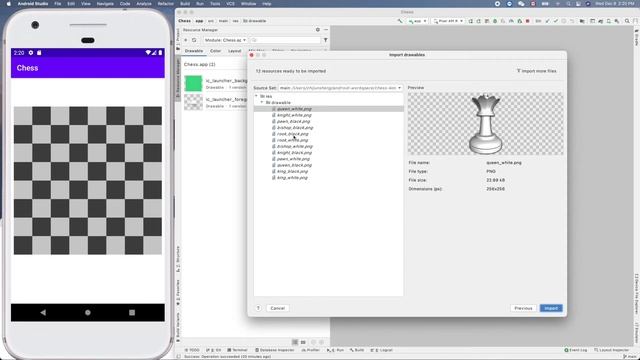Switch to the Layout tab
Screen dimensions: 640x360
(x=235, y=51)
